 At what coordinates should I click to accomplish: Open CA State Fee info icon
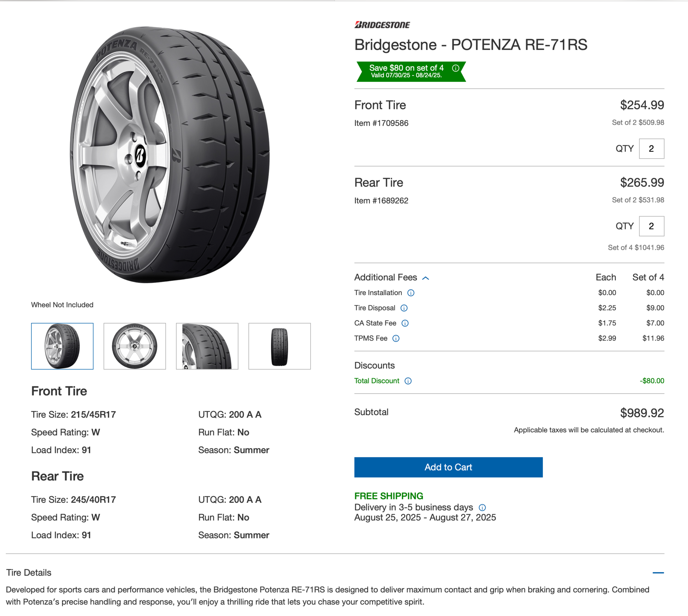coord(405,323)
